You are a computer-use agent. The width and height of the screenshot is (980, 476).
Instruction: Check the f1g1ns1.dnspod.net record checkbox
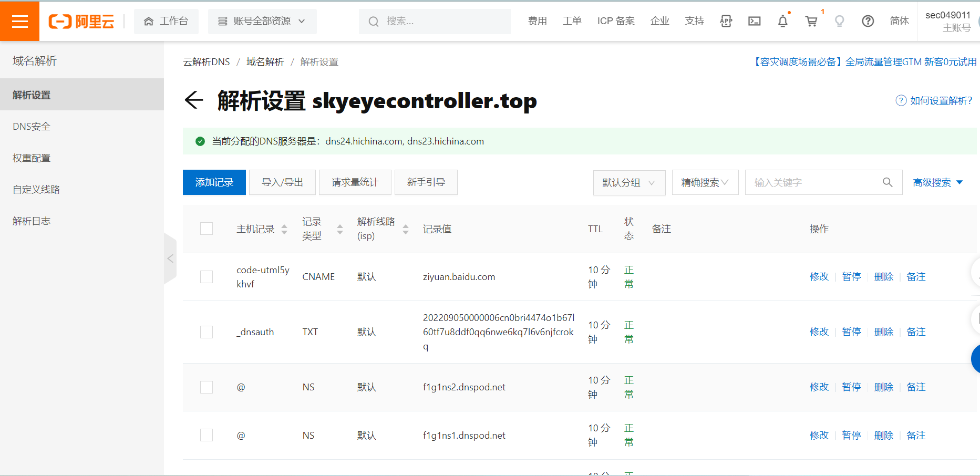click(207, 435)
